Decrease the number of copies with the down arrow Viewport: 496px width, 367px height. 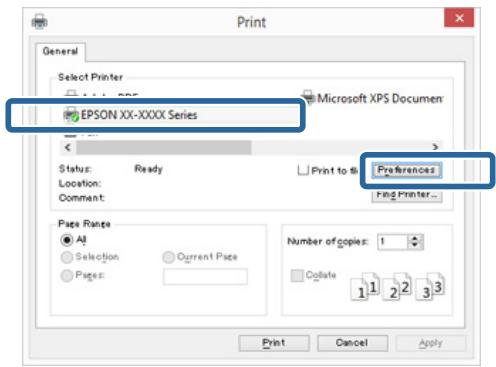pos(415,245)
